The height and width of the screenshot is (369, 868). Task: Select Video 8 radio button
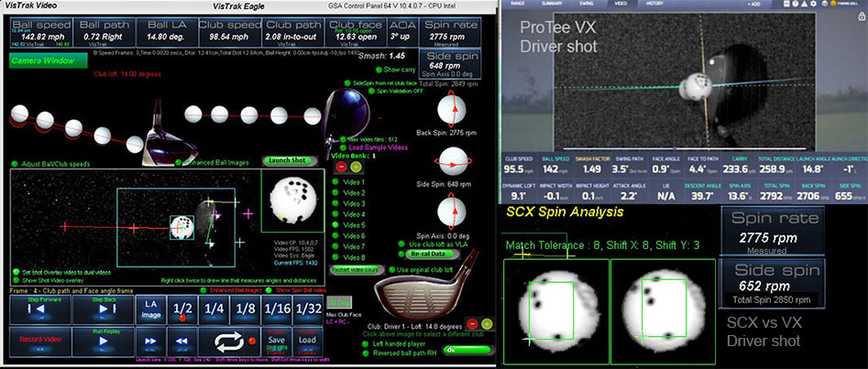click(x=335, y=258)
